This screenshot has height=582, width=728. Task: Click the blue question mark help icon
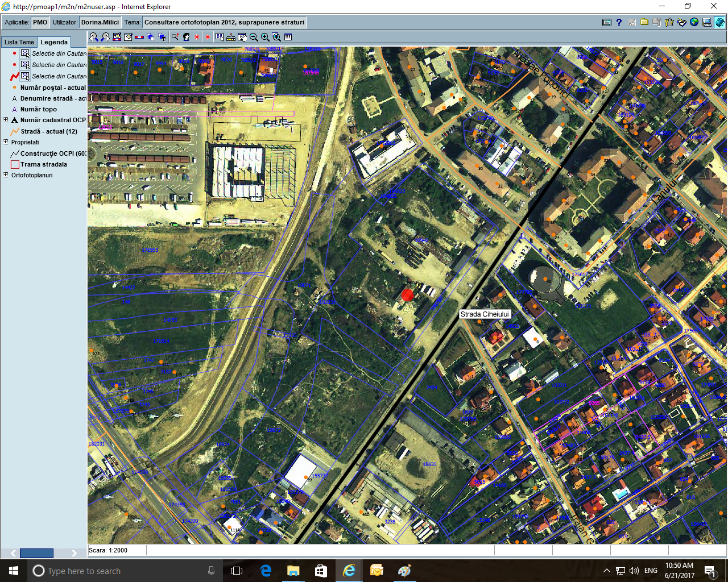[619, 23]
